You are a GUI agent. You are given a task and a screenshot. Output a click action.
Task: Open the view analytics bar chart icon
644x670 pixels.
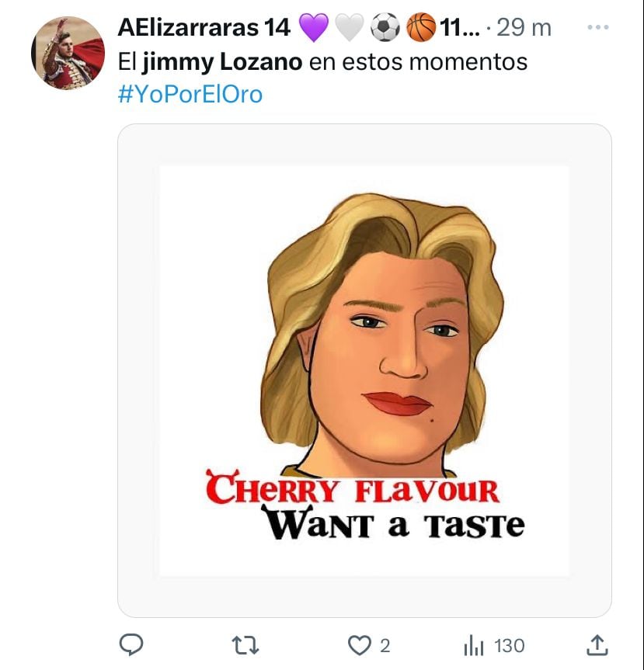[x=474, y=644]
